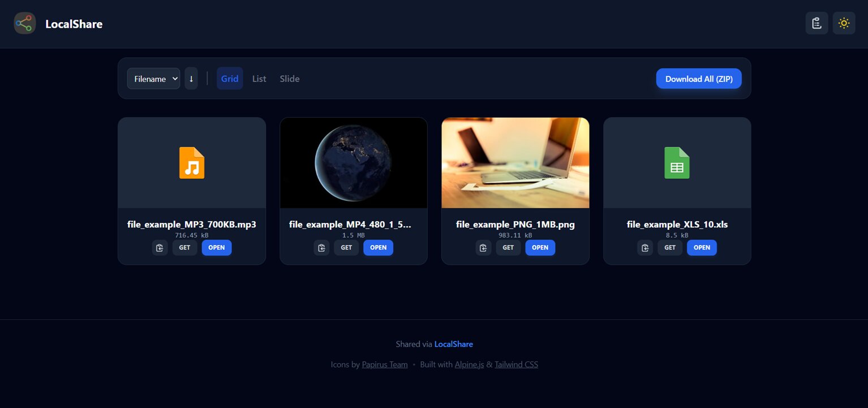Reverse sort order with the arrow button
This screenshot has width=868, height=408.
pyautogui.click(x=191, y=79)
